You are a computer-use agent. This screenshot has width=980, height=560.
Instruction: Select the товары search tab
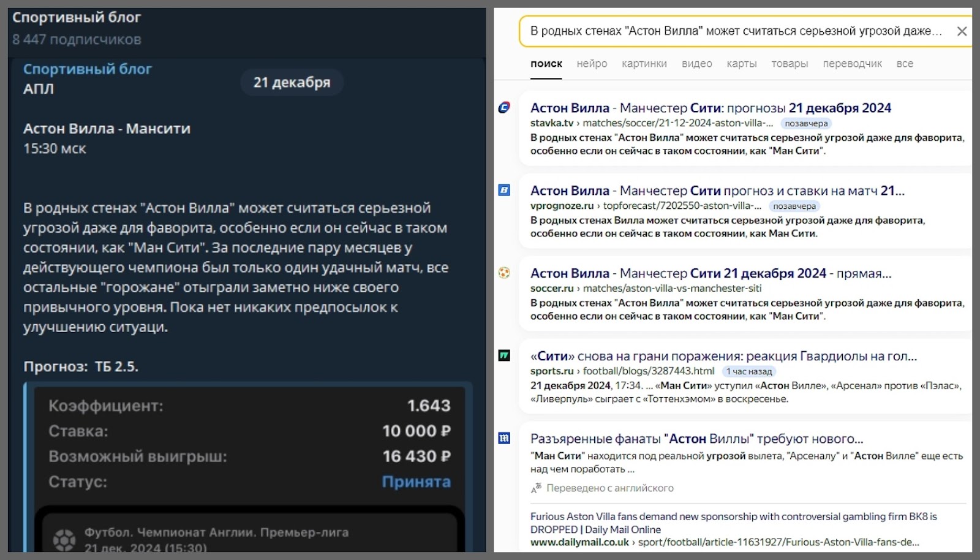point(790,64)
